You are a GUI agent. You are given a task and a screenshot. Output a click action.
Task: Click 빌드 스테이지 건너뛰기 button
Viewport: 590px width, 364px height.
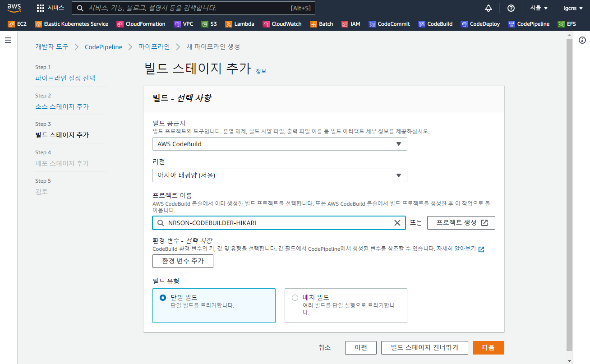coord(424,348)
